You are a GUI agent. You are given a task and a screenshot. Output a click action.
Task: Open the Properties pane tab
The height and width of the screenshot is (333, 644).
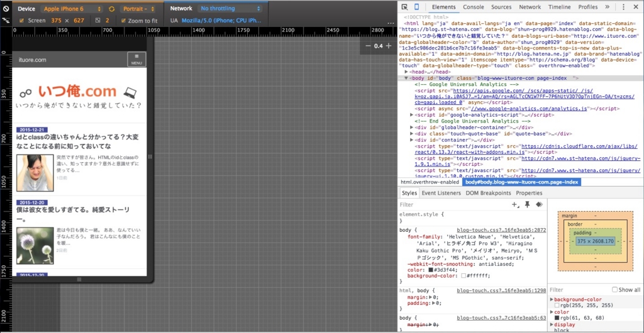coord(529,193)
